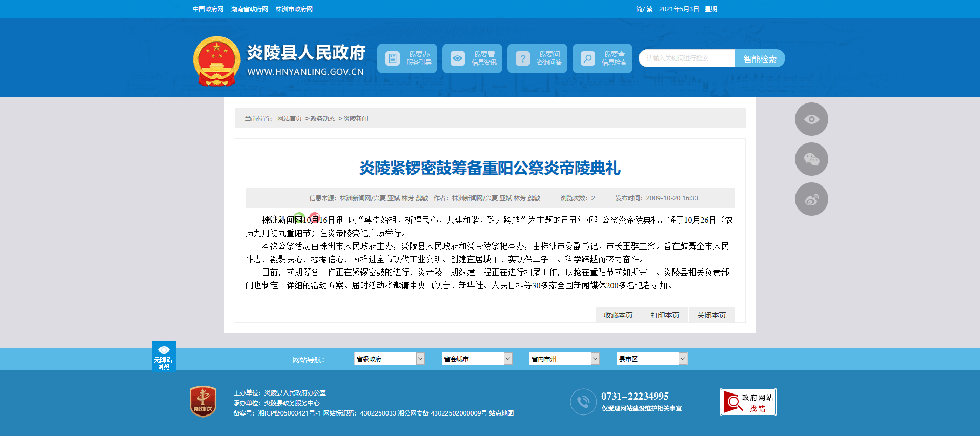Toggle the gray eye icon in sidebar
The width and height of the screenshot is (980, 436).
(x=811, y=119)
